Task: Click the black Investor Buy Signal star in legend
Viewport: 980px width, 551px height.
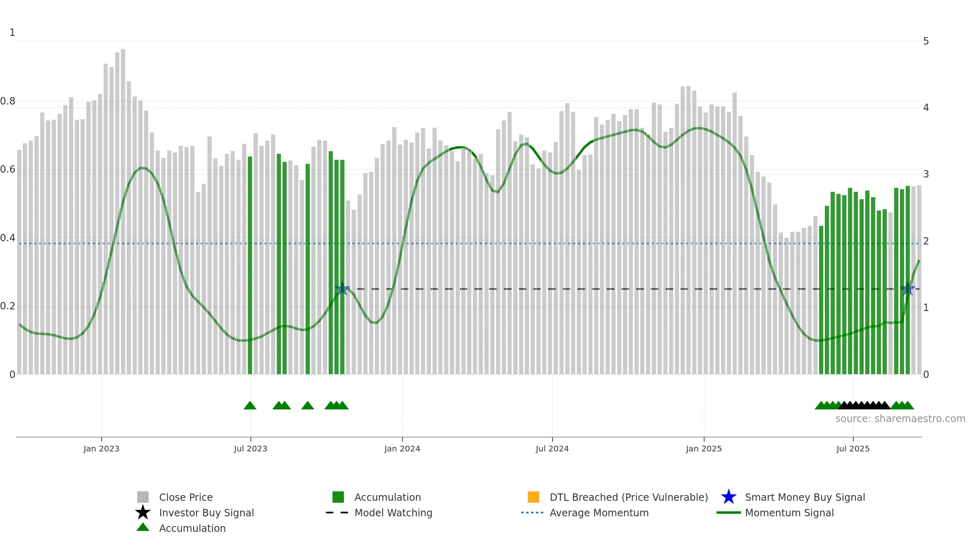Action: click(x=143, y=513)
